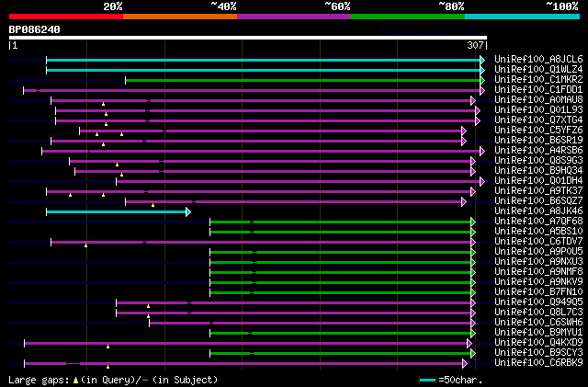Click the short cyan bar of A8JK46
This screenshot has width=588, height=387.
click(117, 212)
